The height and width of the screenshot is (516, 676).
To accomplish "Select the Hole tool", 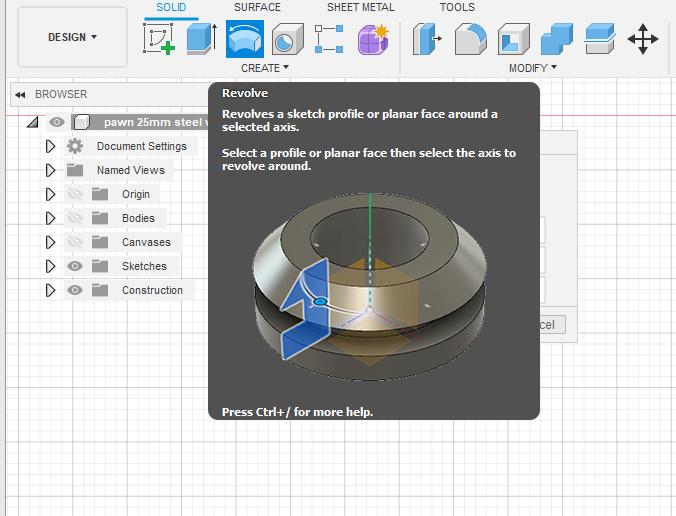I will tap(288, 39).
